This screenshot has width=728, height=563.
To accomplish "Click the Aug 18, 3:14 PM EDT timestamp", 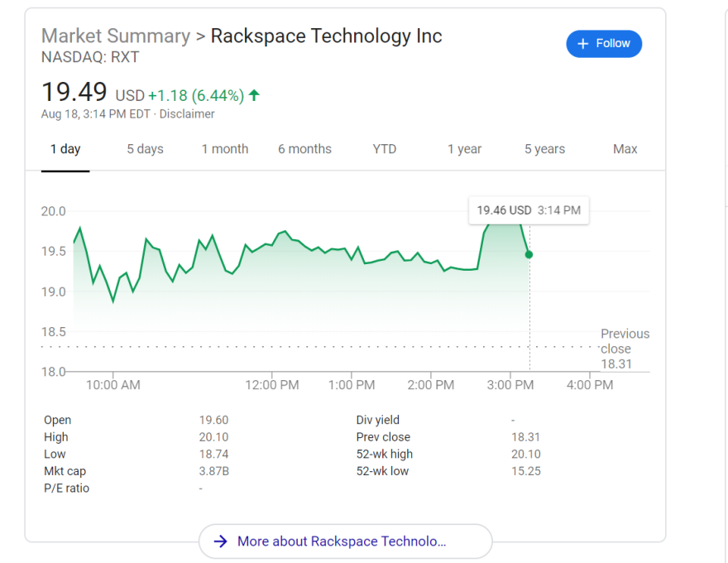I will coord(96,113).
